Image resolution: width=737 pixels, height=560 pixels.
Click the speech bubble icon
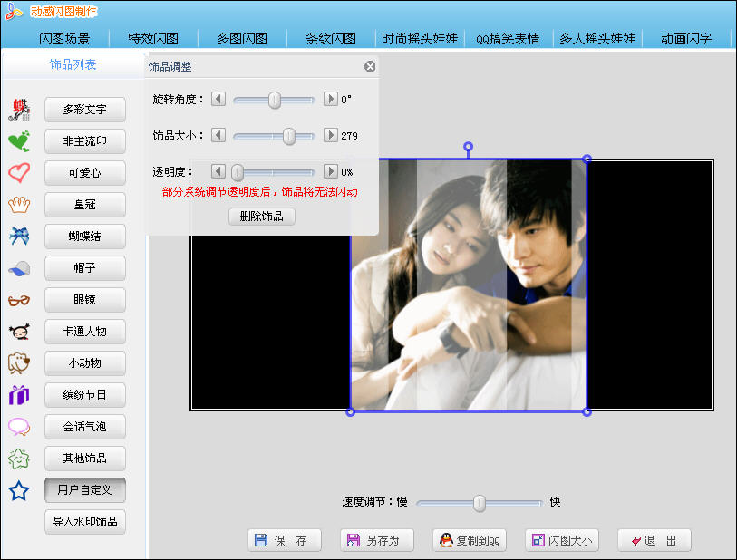(19, 427)
